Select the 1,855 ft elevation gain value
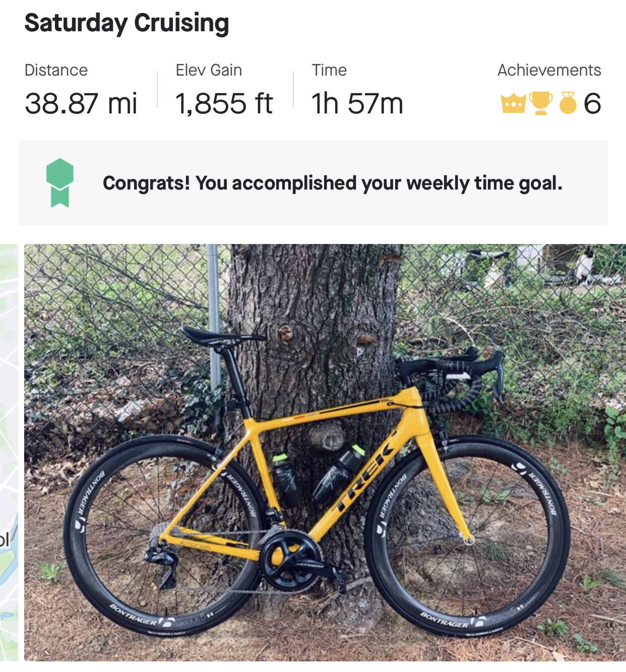The image size is (626, 672). (224, 103)
